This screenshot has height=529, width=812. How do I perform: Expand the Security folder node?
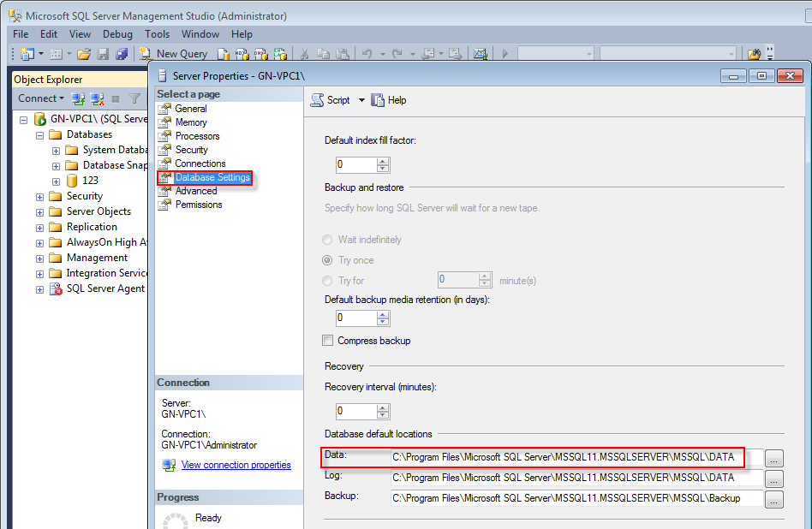point(40,197)
